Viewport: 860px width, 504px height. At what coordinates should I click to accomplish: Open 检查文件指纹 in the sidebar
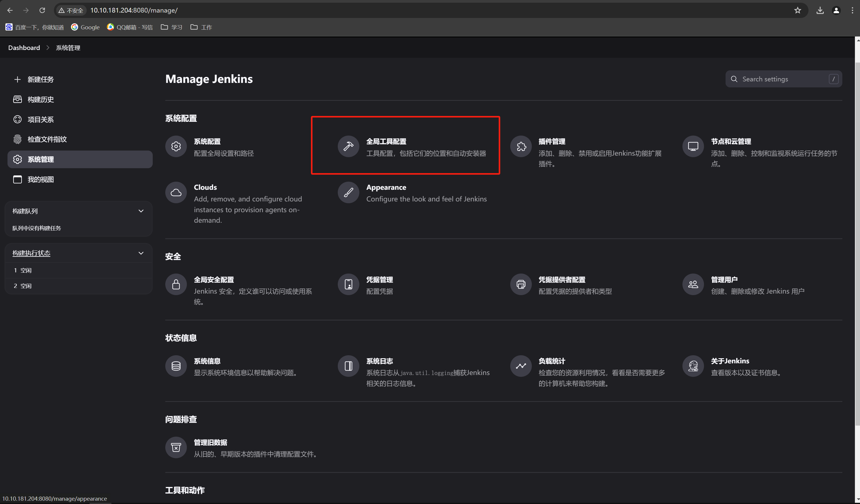80,139
